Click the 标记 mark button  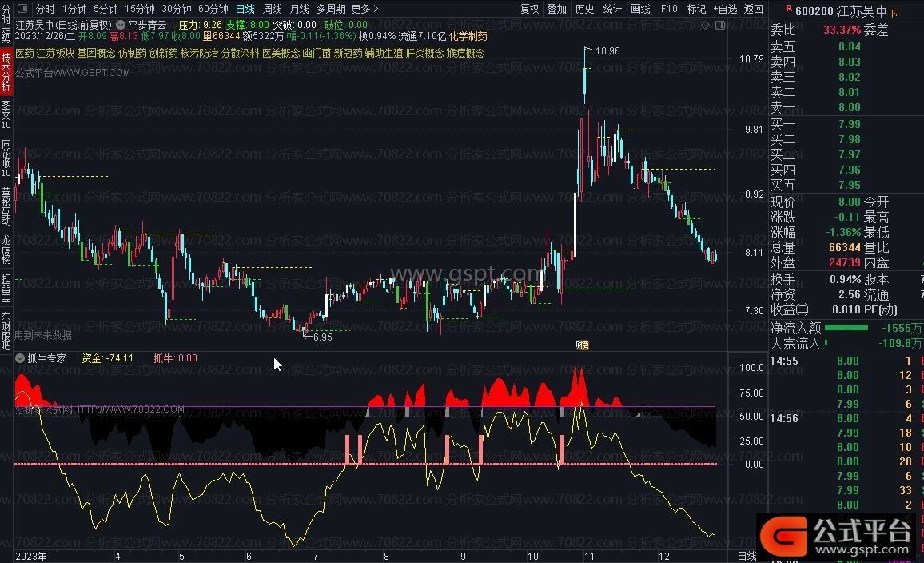pyautogui.click(x=696, y=9)
